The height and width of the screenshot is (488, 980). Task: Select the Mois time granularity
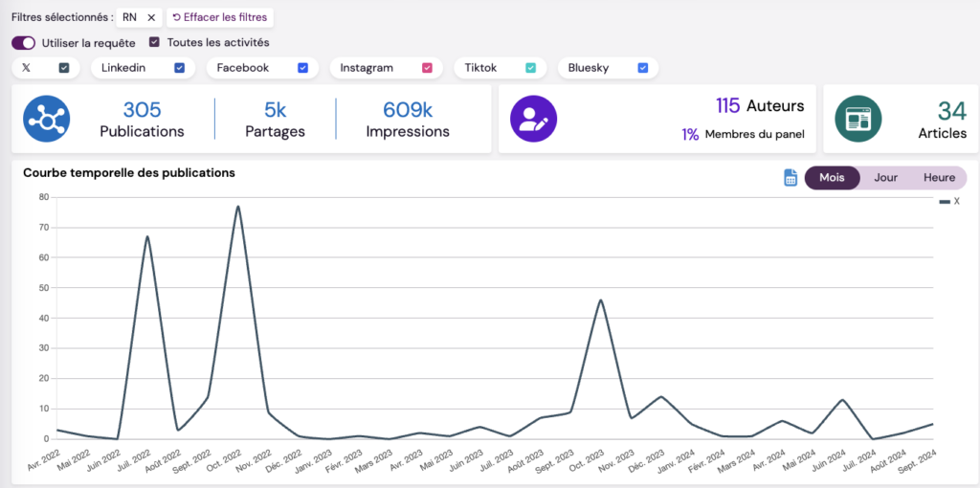point(832,178)
